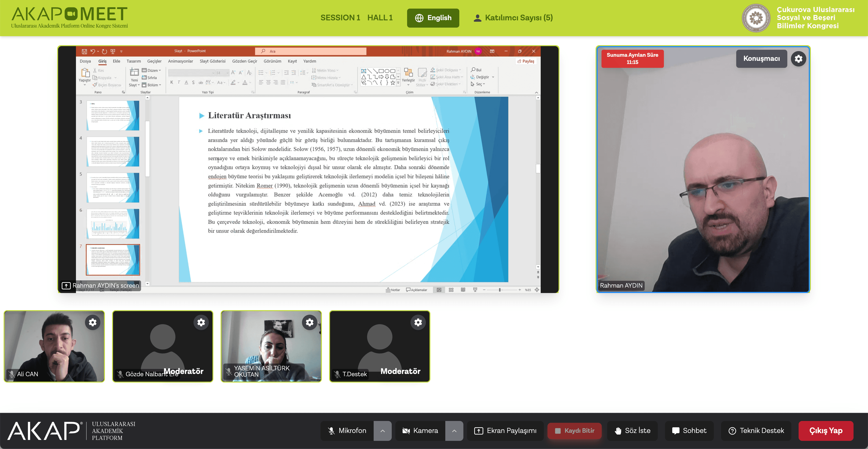
Task: Stop recording with Kaydı Bitir
Action: [x=575, y=431]
